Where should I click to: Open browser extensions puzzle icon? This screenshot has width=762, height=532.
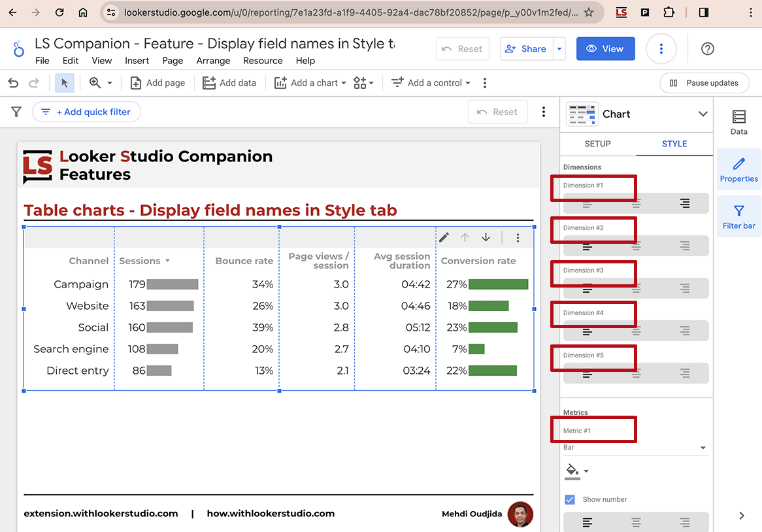669,12
